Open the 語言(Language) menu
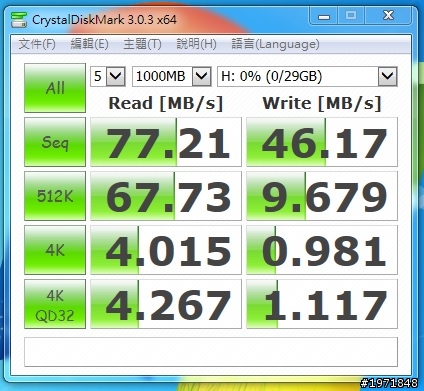This screenshot has width=424, height=391. coord(275,44)
